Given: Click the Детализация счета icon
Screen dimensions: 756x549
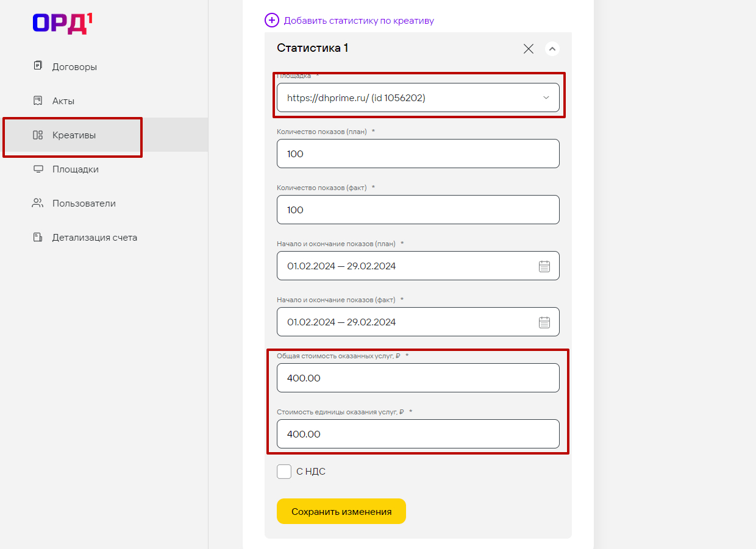Looking at the screenshot, I should point(38,237).
